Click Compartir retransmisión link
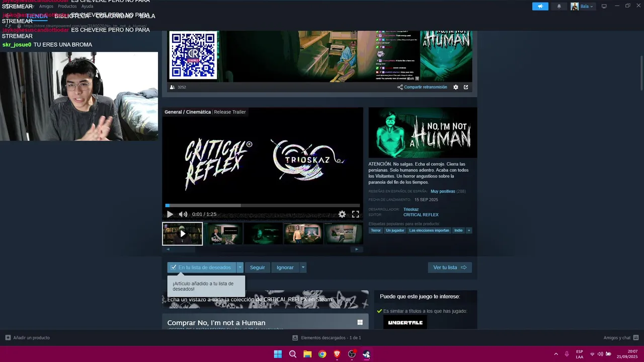 click(x=422, y=87)
